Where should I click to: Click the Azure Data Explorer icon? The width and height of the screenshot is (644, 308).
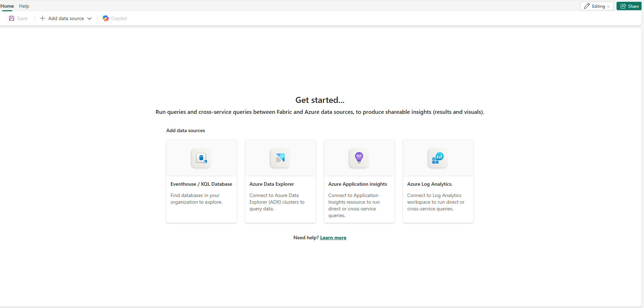point(280,158)
